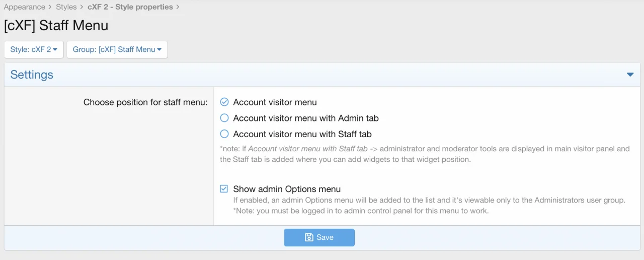Screen dimensions: 644x260
Task: Click the Choose position for staff menu label
Action: [x=145, y=102]
